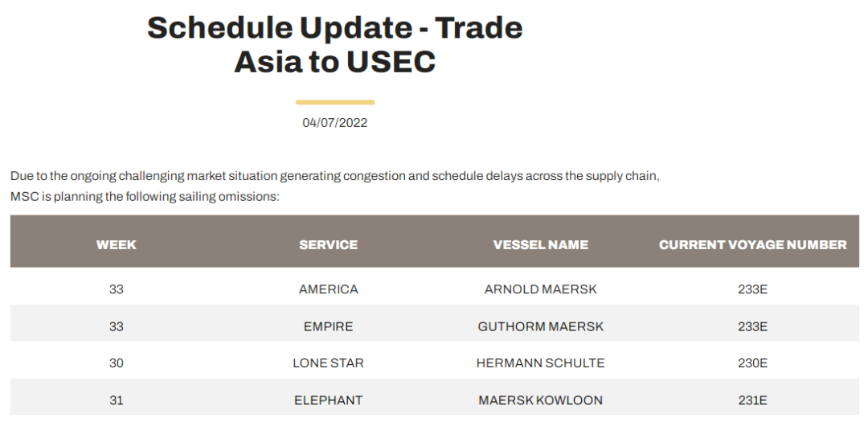
Task: Select voyage number 230E
Action: click(752, 363)
